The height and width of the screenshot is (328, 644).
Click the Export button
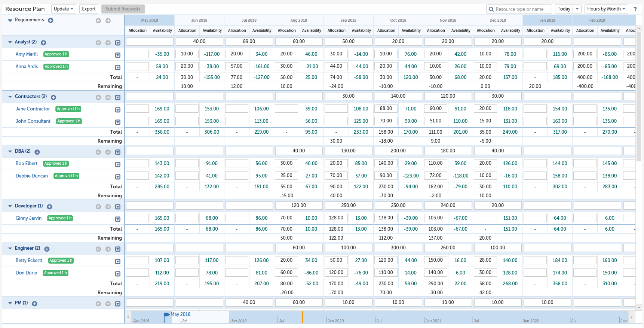point(89,9)
